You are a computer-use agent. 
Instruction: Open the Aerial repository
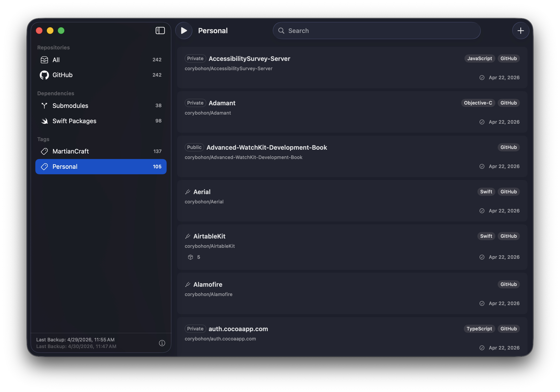click(x=352, y=201)
